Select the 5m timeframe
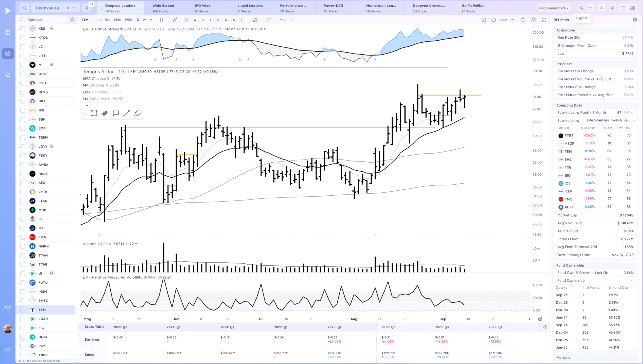 tap(108, 20)
